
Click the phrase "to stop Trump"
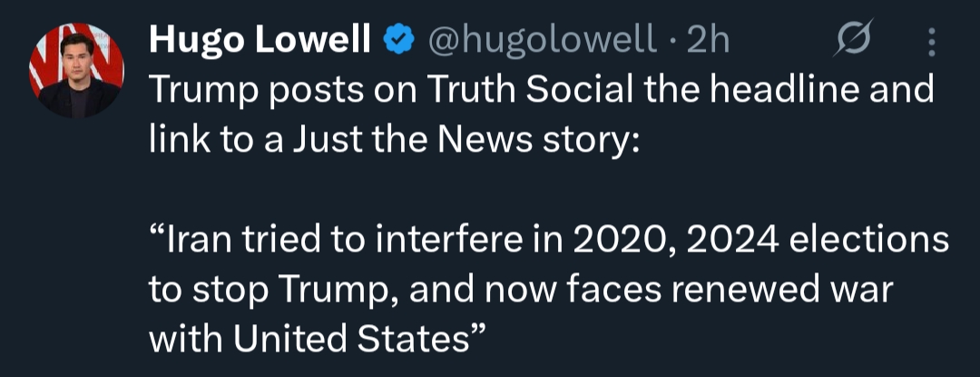pyautogui.click(x=260, y=291)
